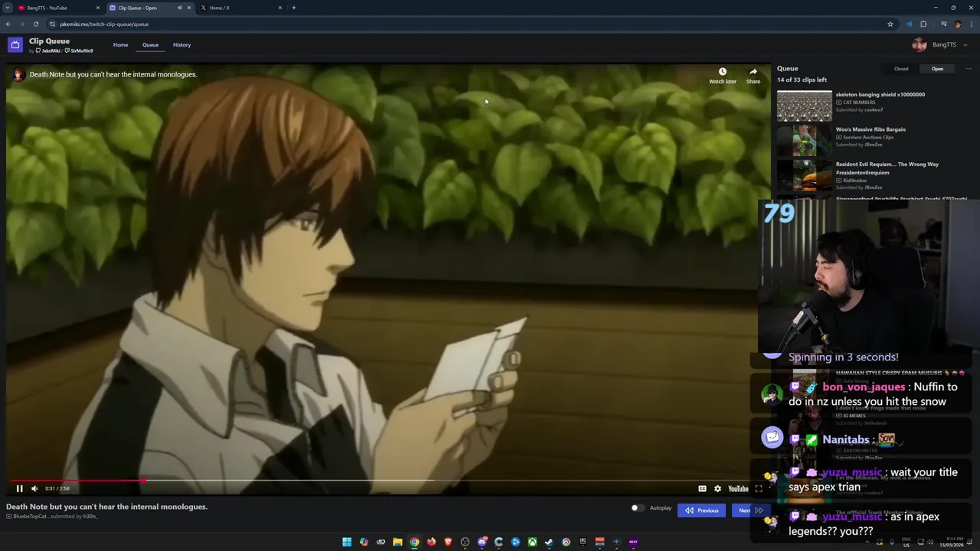
Task: Switch to the BangTTS - YouTube browser tab
Action: click(x=58, y=8)
